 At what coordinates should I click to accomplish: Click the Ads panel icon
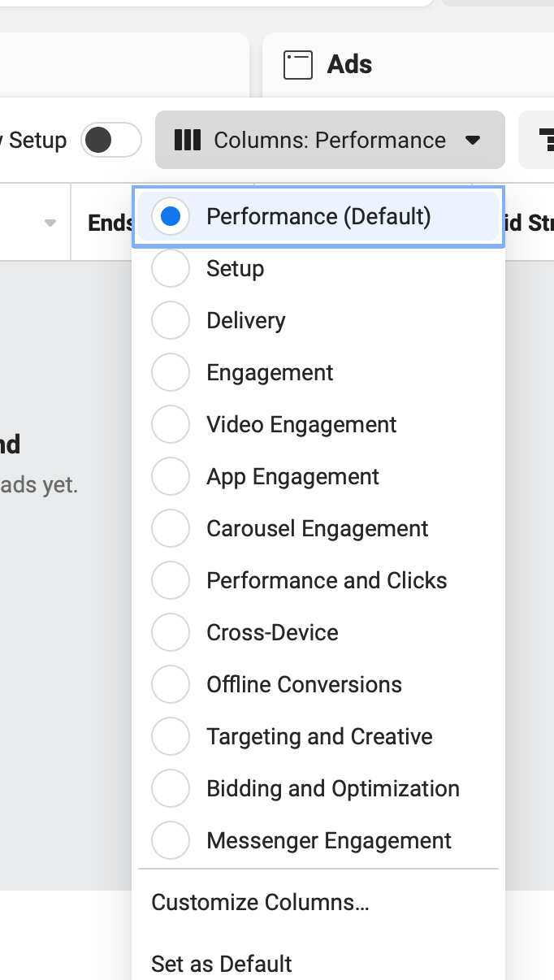(298, 65)
